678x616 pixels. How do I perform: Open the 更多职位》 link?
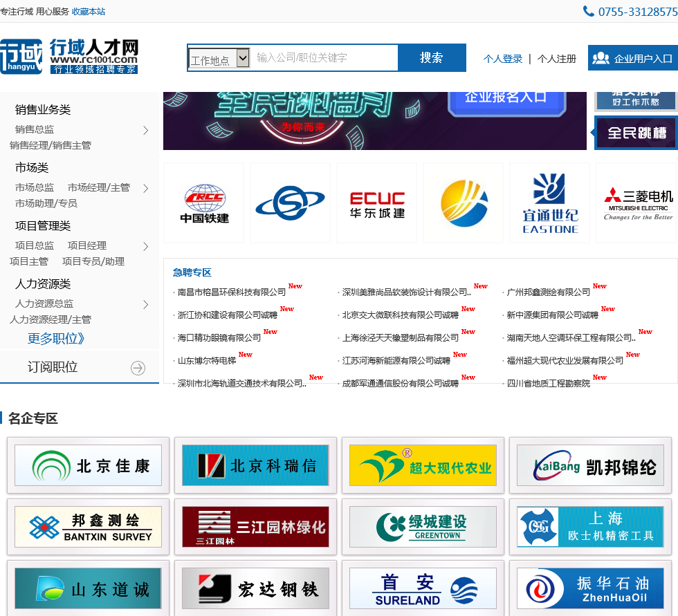click(x=56, y=338)
